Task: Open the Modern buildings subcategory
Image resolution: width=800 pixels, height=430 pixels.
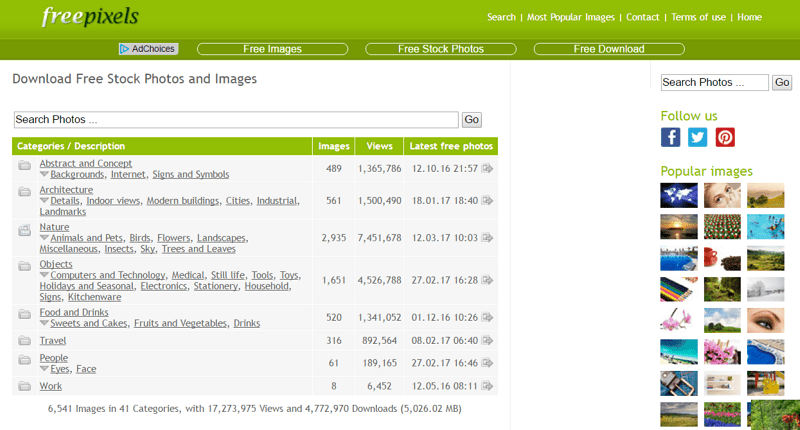Action: click(x=183, y=201)
